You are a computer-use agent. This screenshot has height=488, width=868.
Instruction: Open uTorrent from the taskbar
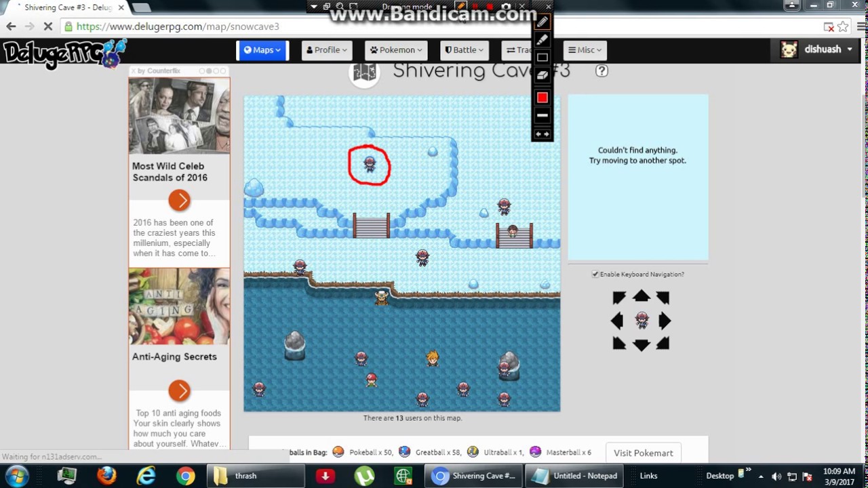pyautogui.click(x=364, y=476)
